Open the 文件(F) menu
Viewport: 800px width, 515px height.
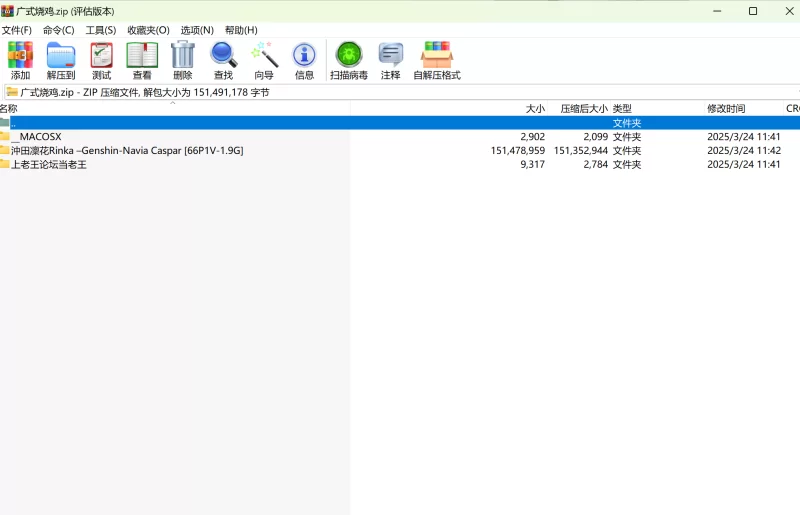coord(16,30)
